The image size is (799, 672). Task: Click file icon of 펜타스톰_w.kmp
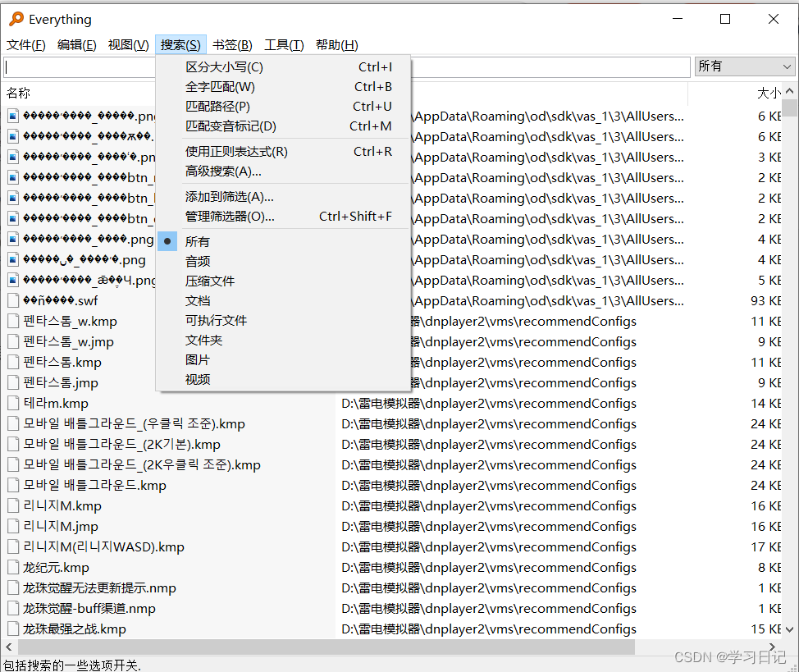pyautogui.click(x=13, y=321)
